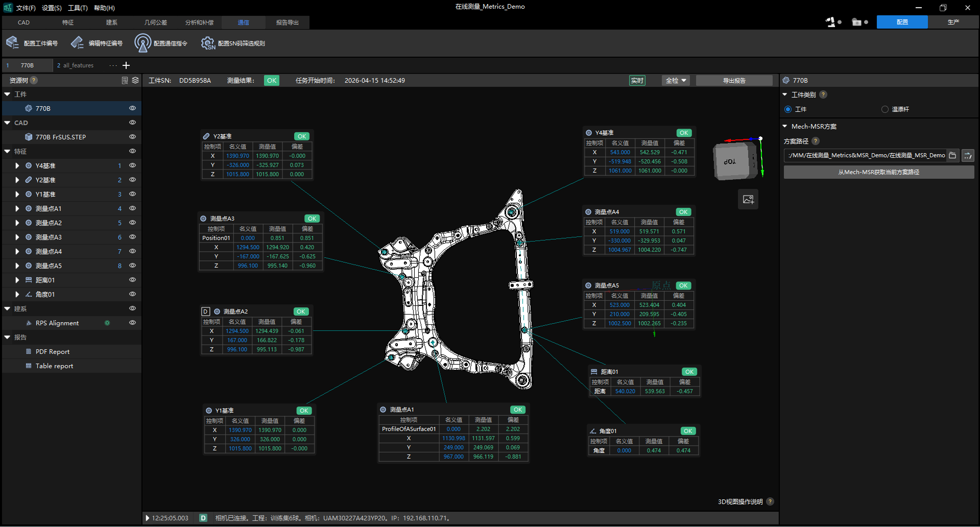This screenshot has width=980, height=527.
Task: Click the layers icon beside 资源树
Action: tap(135, 80)
